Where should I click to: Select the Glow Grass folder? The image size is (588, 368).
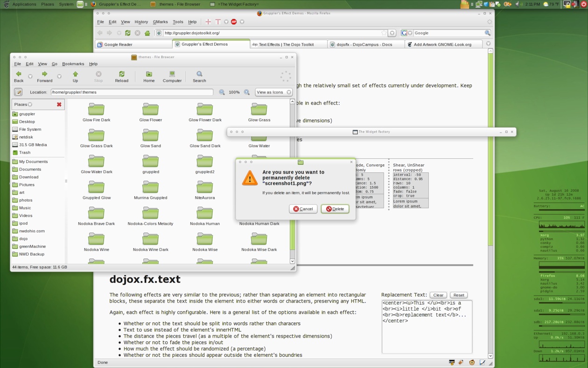coord(259,113)
